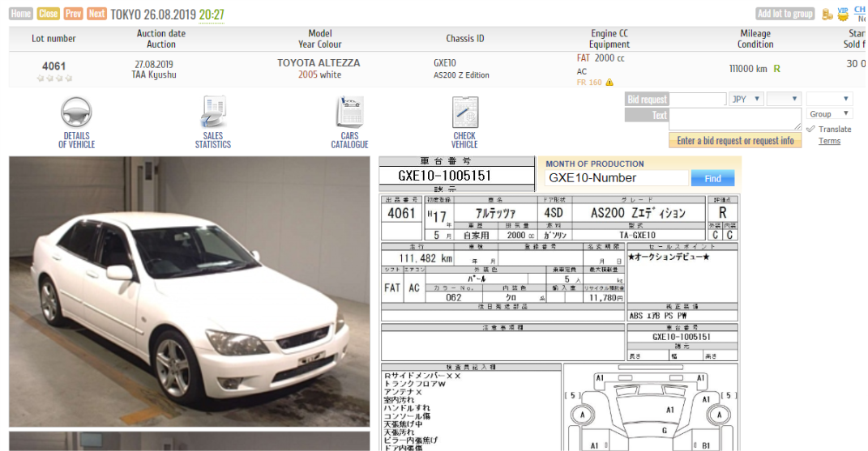Open the Terms link
Image resolution: width=868 pixels, height=451 pixels.
click(x=829, y=141)
